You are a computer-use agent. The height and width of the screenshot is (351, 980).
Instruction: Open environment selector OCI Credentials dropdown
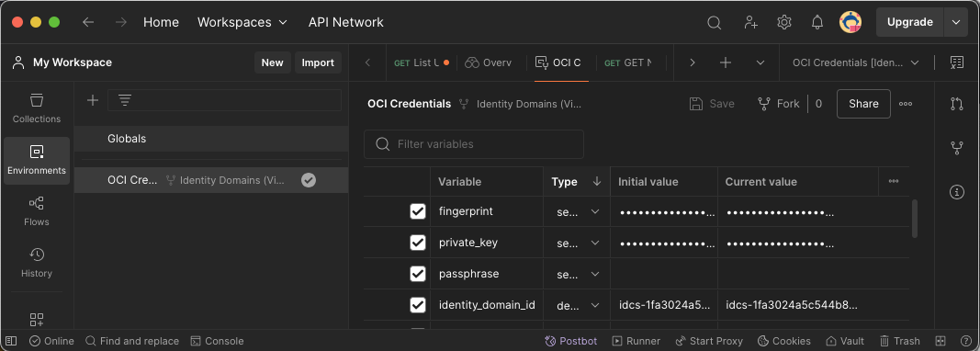(856, 62)
